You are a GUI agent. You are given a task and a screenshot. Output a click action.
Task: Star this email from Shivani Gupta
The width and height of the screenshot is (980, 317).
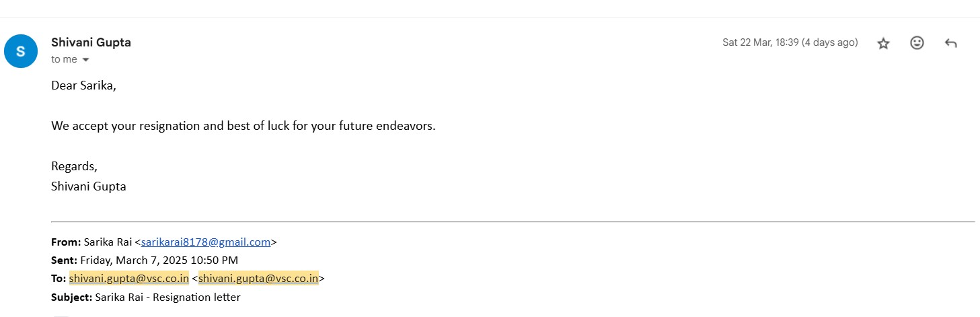[884, 43]
